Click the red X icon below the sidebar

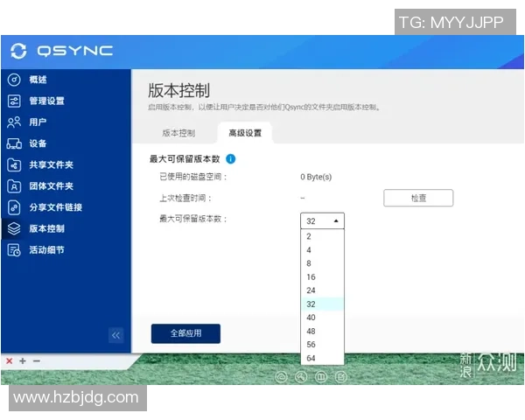point(10,360)
